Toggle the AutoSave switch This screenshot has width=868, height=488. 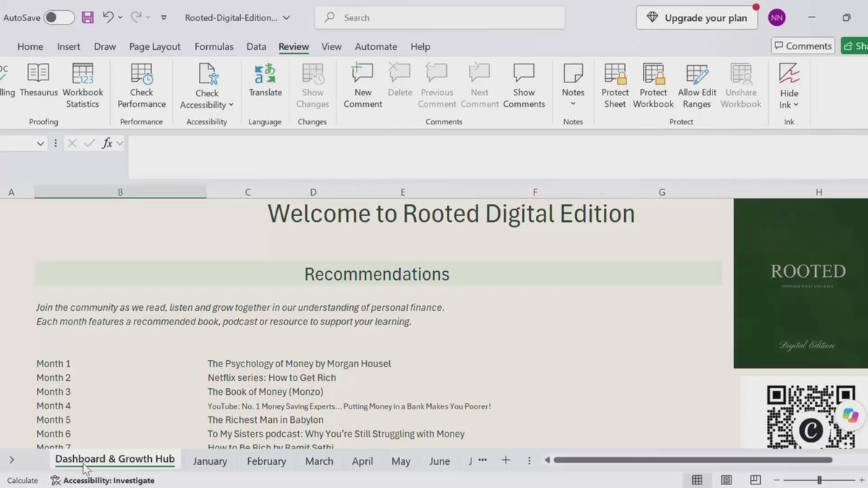59,17
